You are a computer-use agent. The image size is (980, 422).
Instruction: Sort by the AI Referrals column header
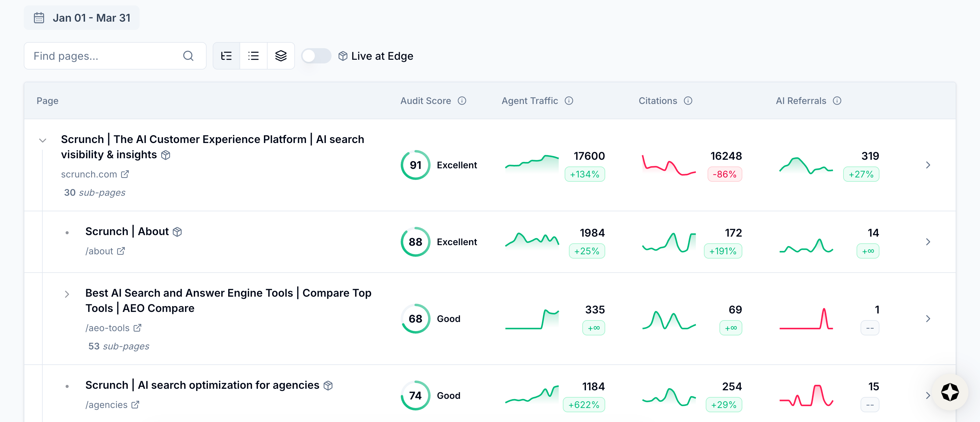tap(801, 101)
